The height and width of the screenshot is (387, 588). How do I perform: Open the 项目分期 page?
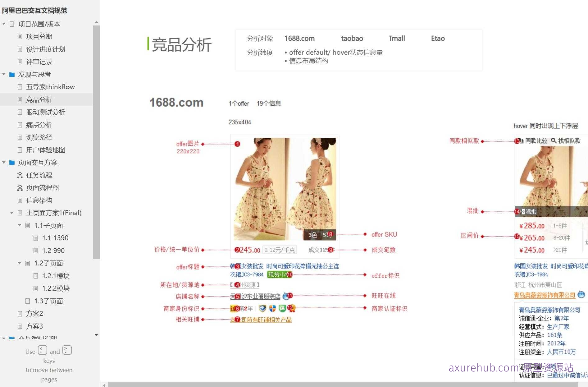pyautogui.click(x=39, y=37)
